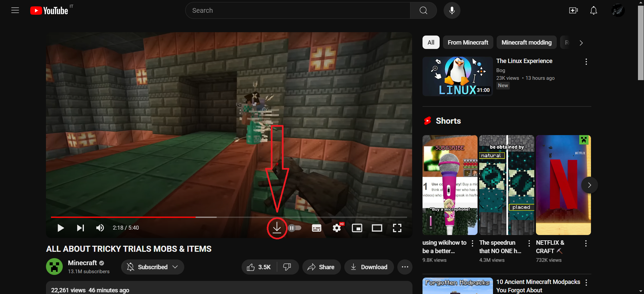Open the Create video icon
The width and height of the screenshot is (644, 294).
point(574,10)
